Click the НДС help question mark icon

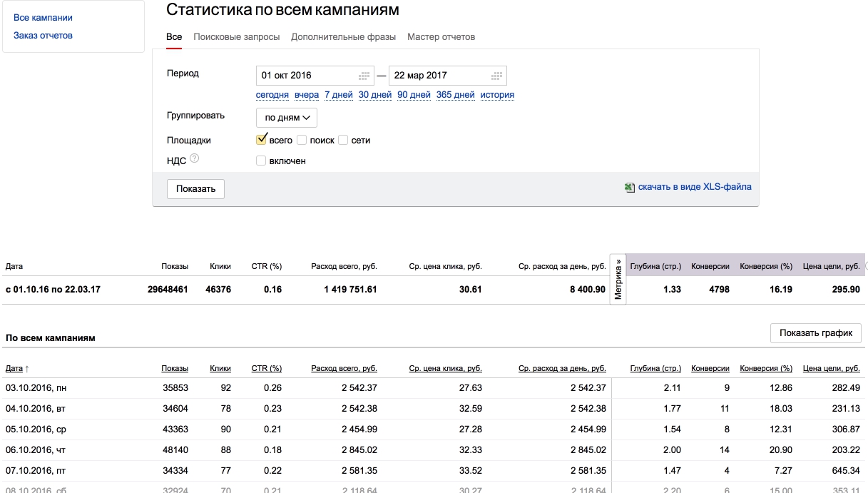click(x=194, y=159)
